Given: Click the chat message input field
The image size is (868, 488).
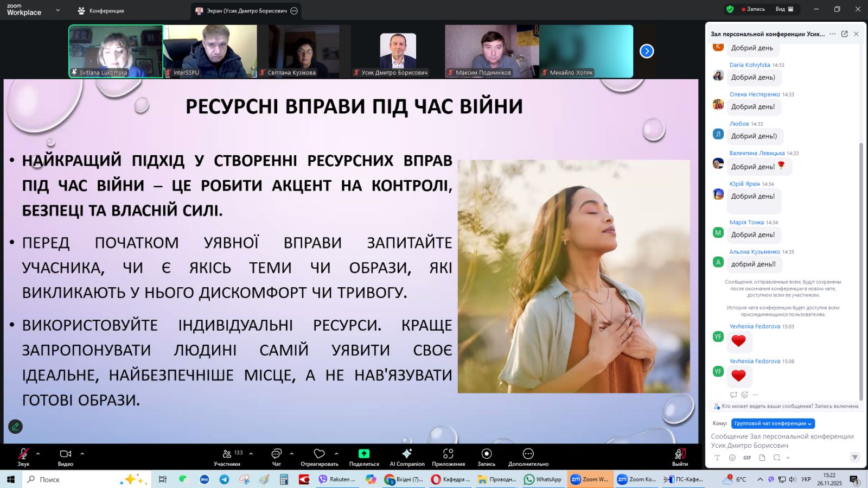Looking at the screenshot, I should coord(781,441).
